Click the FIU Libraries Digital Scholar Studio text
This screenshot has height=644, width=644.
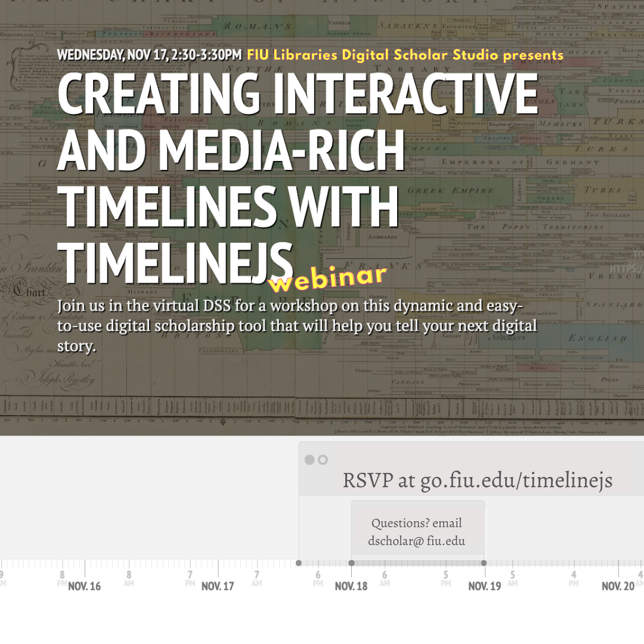404,55
